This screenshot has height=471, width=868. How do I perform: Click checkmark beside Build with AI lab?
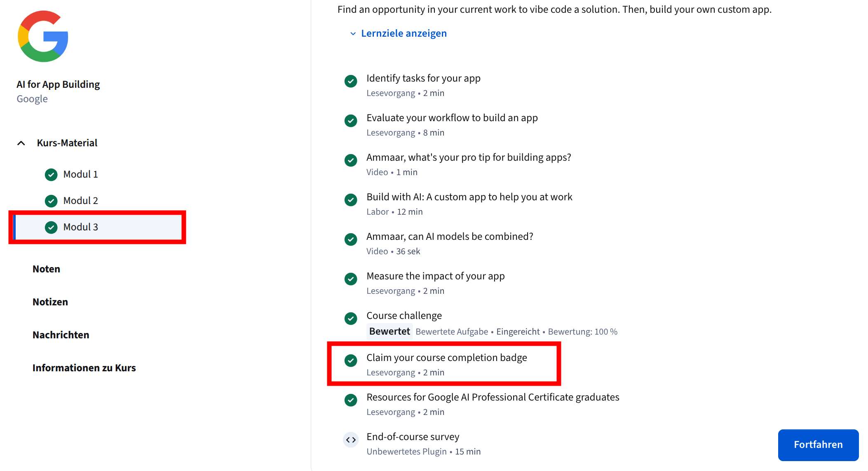351,200
